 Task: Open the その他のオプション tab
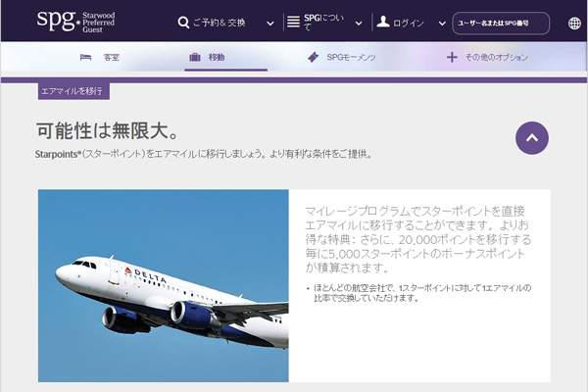click(497, 58)
